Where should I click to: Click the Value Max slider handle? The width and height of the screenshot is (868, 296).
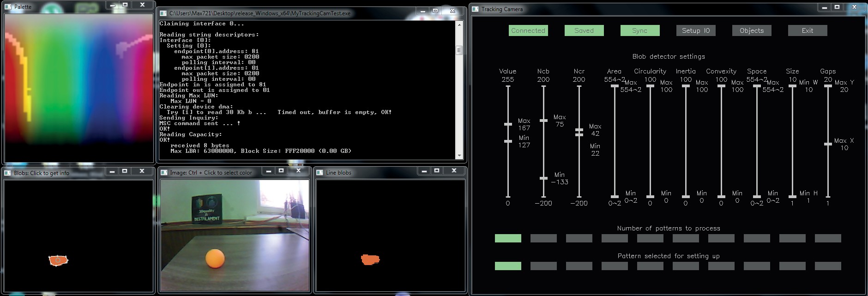508,124
